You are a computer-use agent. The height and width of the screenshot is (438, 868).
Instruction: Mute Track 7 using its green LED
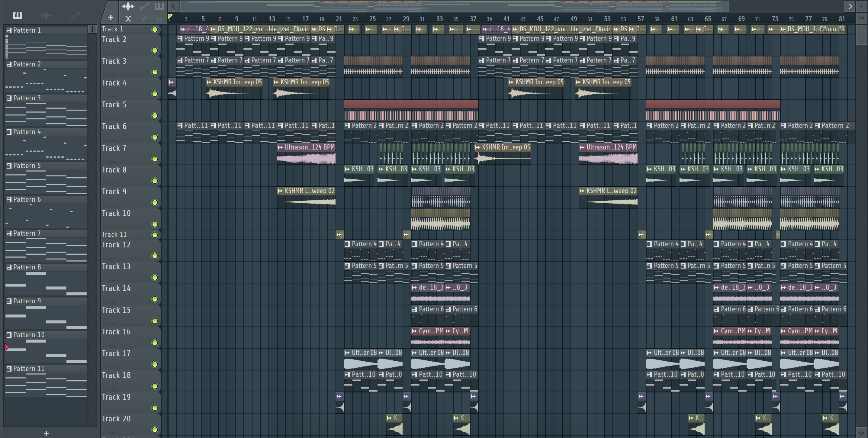[x=155, y=159]
